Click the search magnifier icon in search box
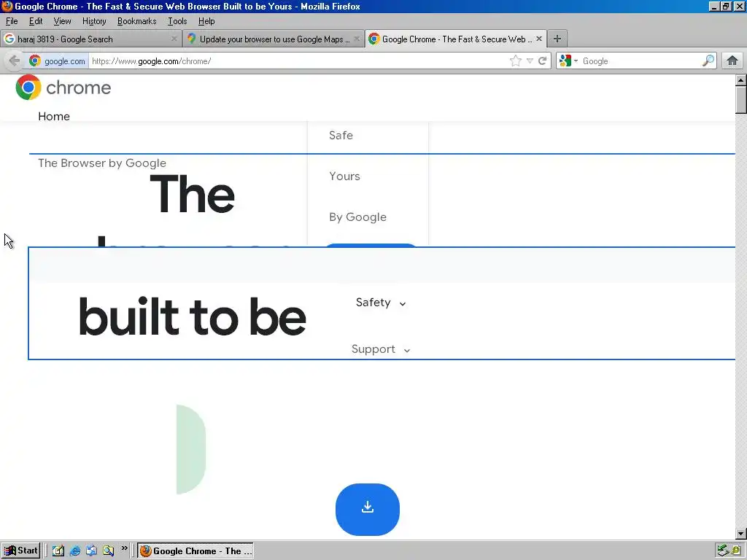 708,61
